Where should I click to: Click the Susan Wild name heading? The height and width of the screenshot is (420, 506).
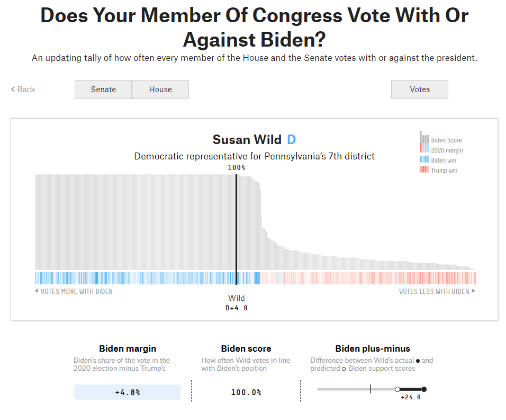click(x=247, y=140)
